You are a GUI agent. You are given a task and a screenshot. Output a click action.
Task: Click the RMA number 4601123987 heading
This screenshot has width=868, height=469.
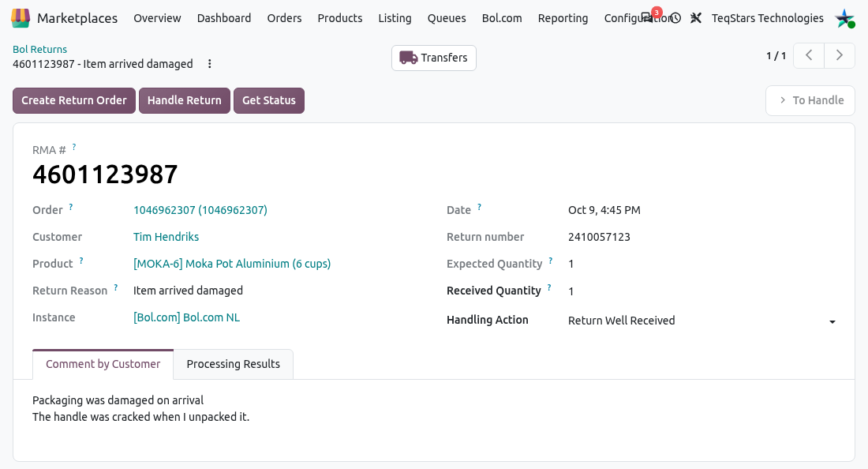click(105, 174)
